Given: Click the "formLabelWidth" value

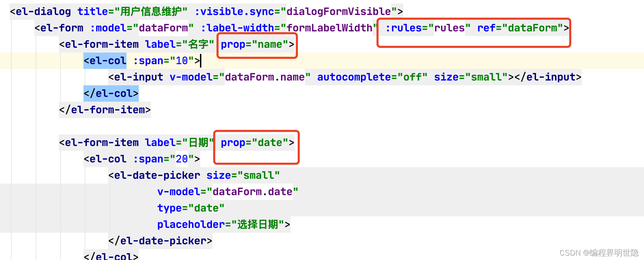Looking at the screenshot, I should point(330,28).
